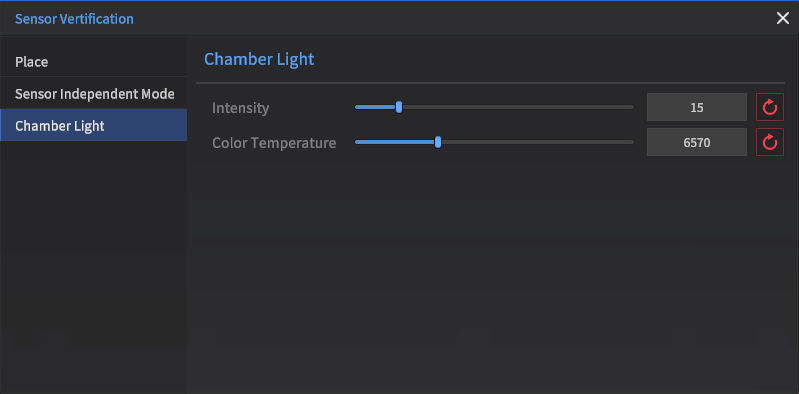
Task: Click the Intensity value field showing 15
Action: [x=697, y=107]
